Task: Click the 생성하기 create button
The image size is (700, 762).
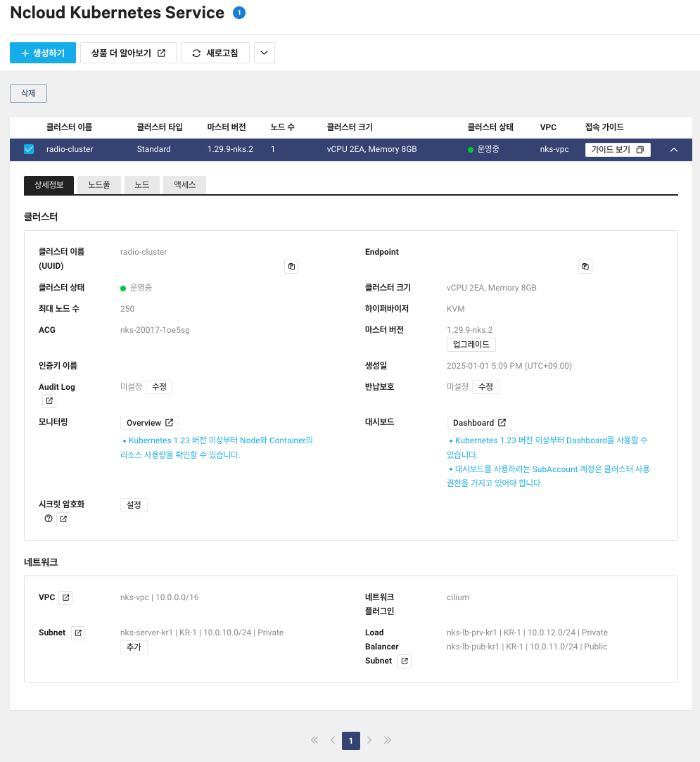Action: 43,53
